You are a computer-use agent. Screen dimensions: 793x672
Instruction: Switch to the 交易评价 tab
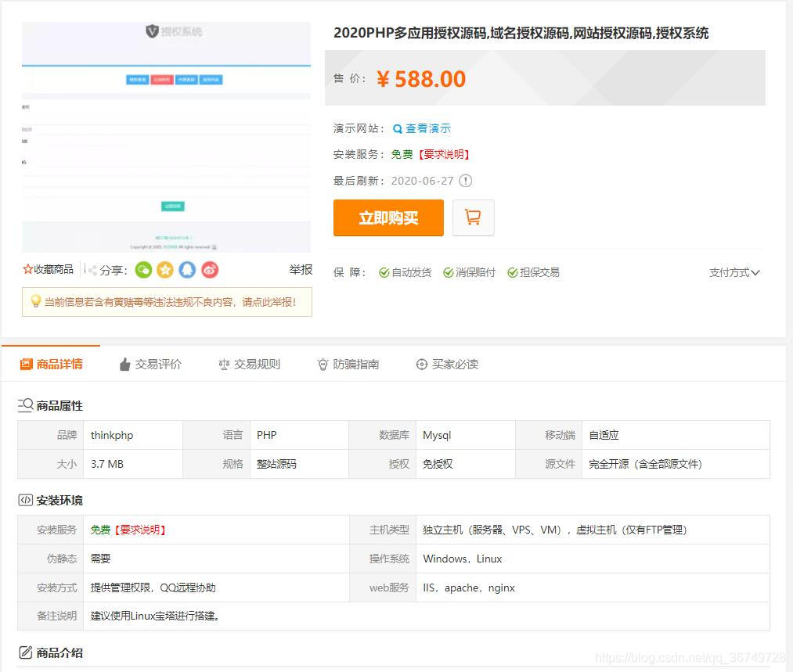(150, 364)
